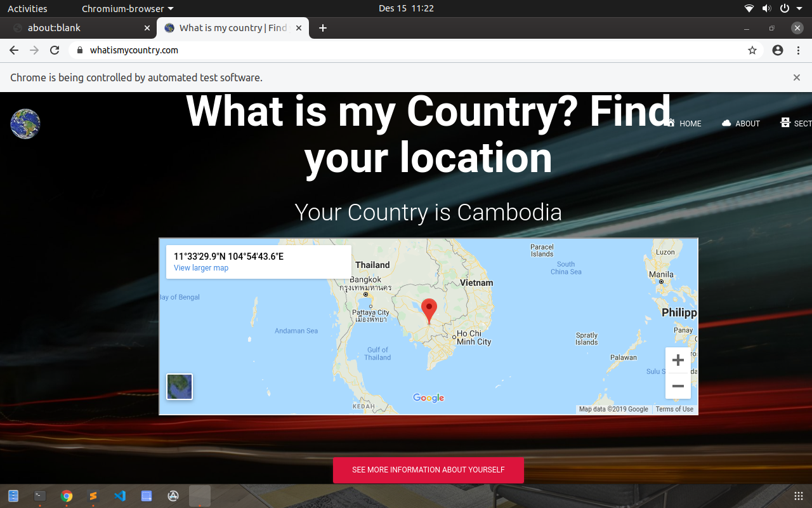Open Sublime Text from the dock
812x508 pixels.
(x=93, y=496)
